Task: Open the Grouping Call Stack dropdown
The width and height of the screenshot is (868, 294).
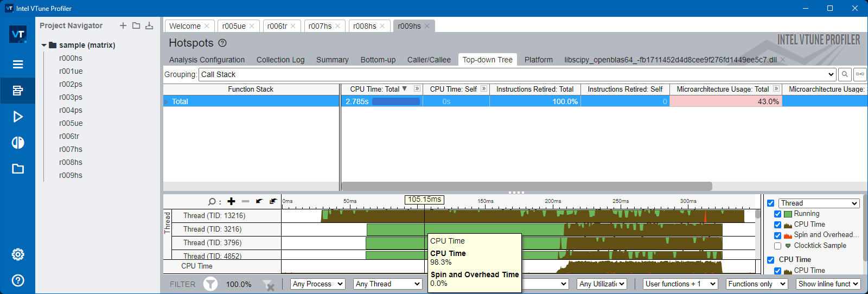Action: point(831,74)
